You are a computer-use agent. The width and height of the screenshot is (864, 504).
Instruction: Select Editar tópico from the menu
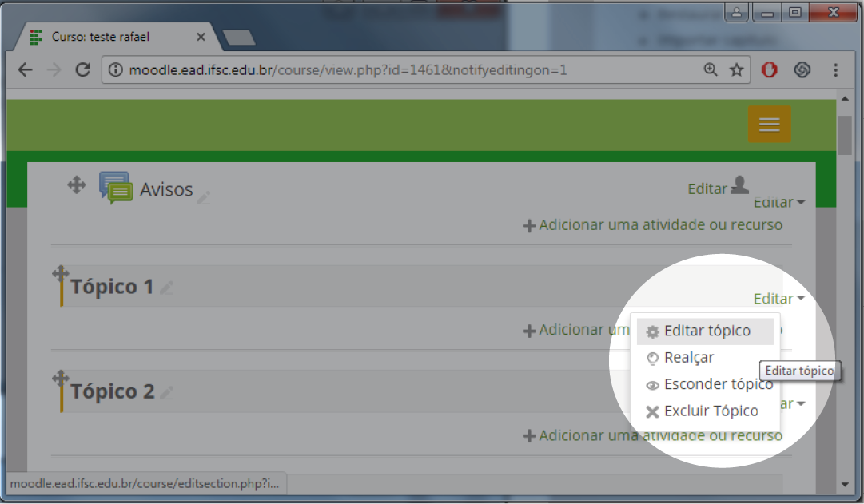coord(706,331)
